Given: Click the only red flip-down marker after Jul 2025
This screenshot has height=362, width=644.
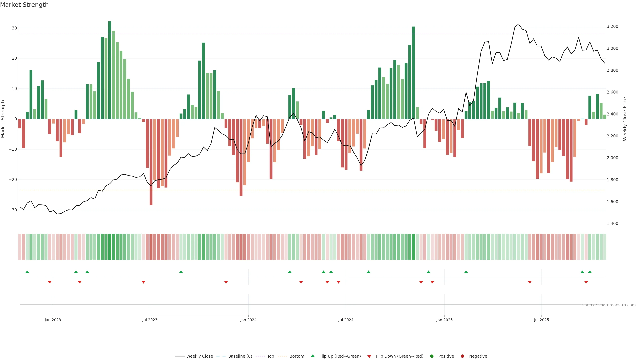Looking at the screenshot, I should point(586,282).
